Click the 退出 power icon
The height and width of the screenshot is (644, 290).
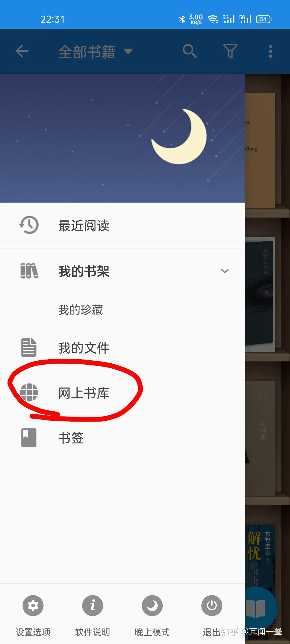point(212,606)
